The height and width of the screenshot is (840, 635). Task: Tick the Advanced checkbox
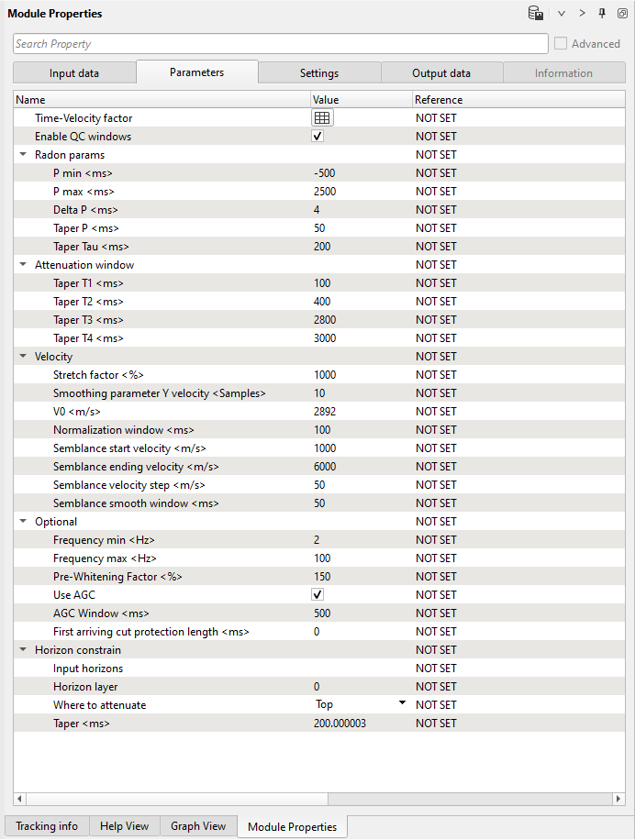pyautogui.click(x=561, y=44)
